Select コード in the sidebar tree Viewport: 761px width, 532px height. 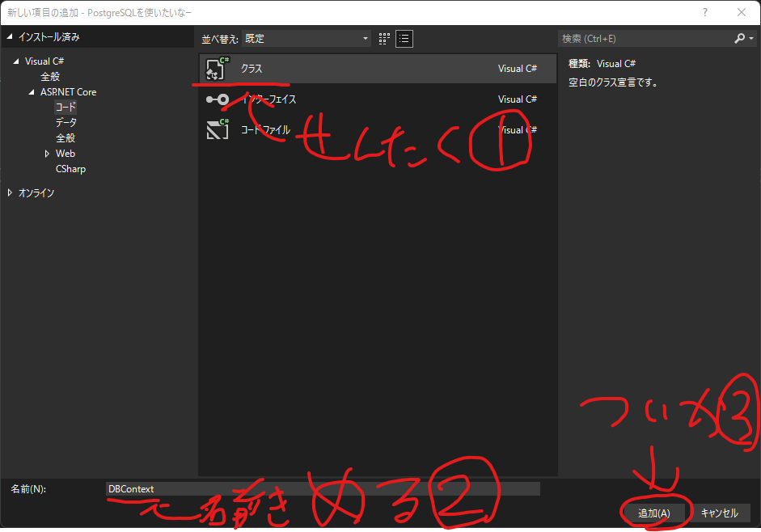point(67,107)
